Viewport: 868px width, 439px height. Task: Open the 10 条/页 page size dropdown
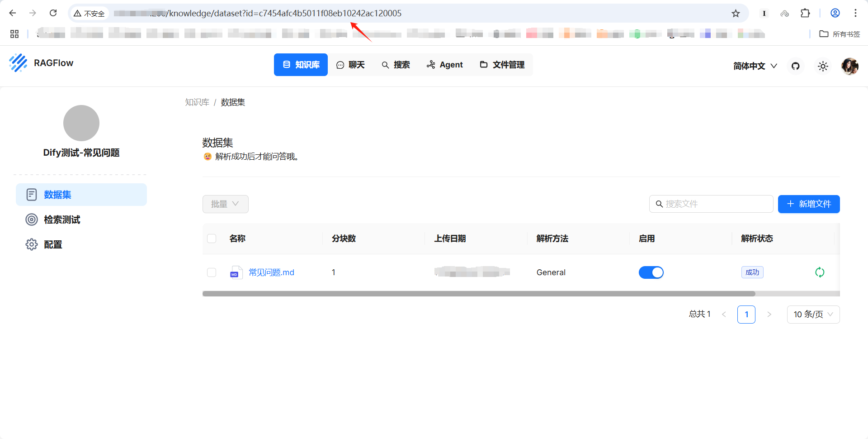813,315
